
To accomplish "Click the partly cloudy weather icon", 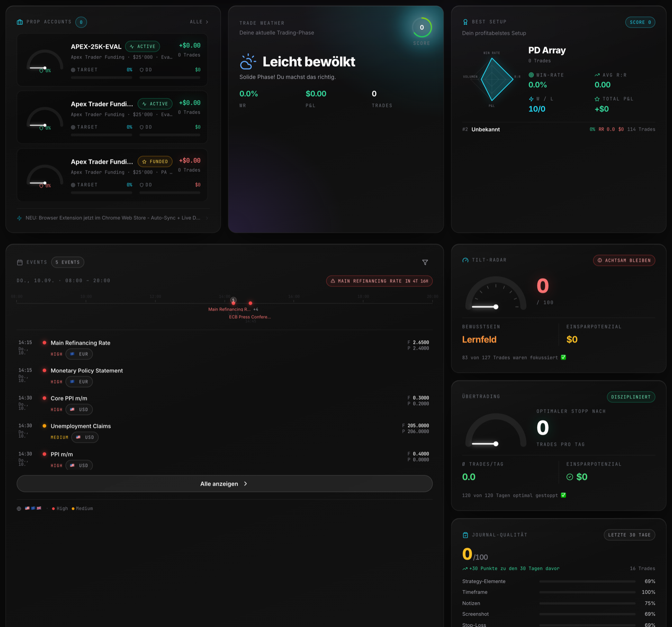I will 248,62.
